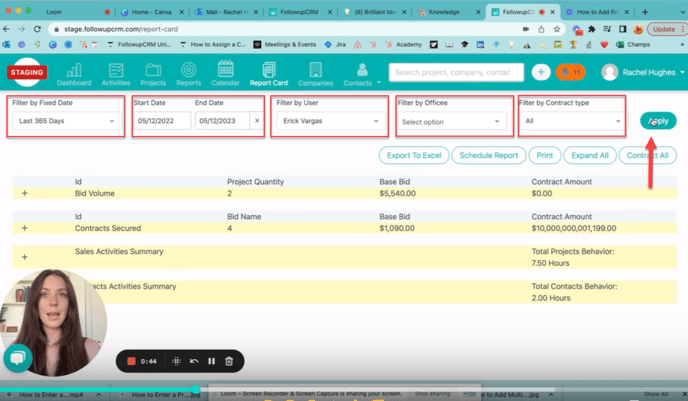Clear the date range with X
Image resolution: width=688 pixels, height=401 pixels.
(257, 121)
